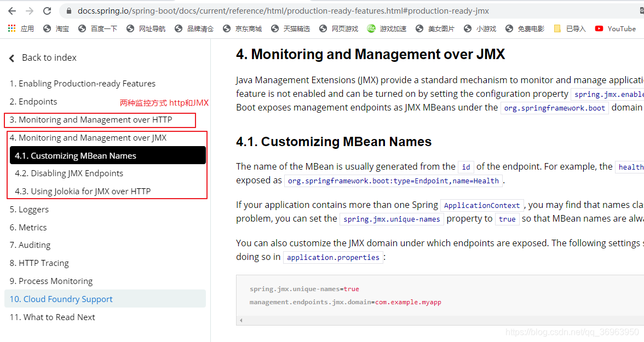This screenshot has width=644, height=342.
Task: Click the ApplicationContext inline code
Action: click(482, 205)
